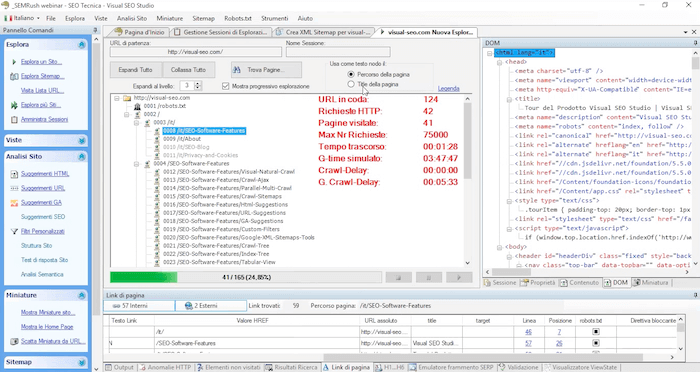
Task: Open the Legenda link
Action: [448, 88]
